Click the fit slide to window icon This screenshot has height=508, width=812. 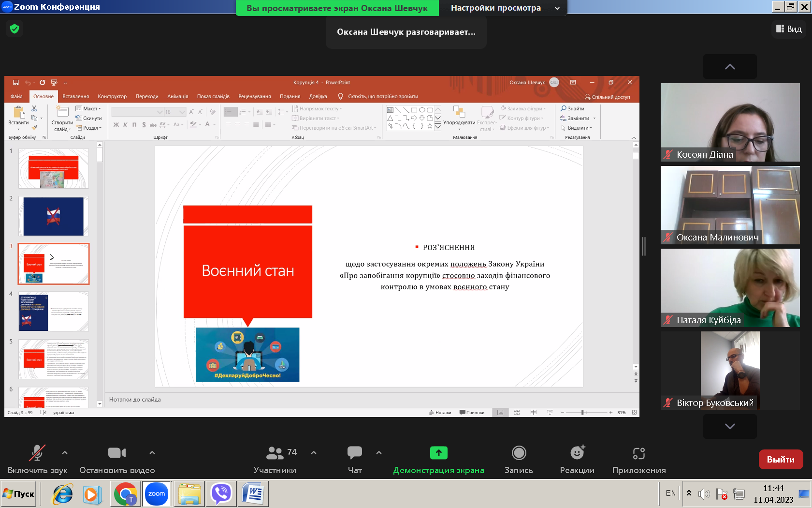tap(634, 413)
